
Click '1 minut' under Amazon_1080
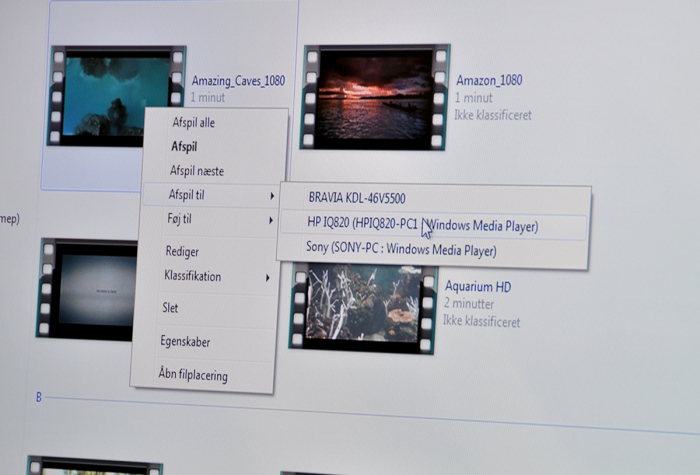[474, 98]
